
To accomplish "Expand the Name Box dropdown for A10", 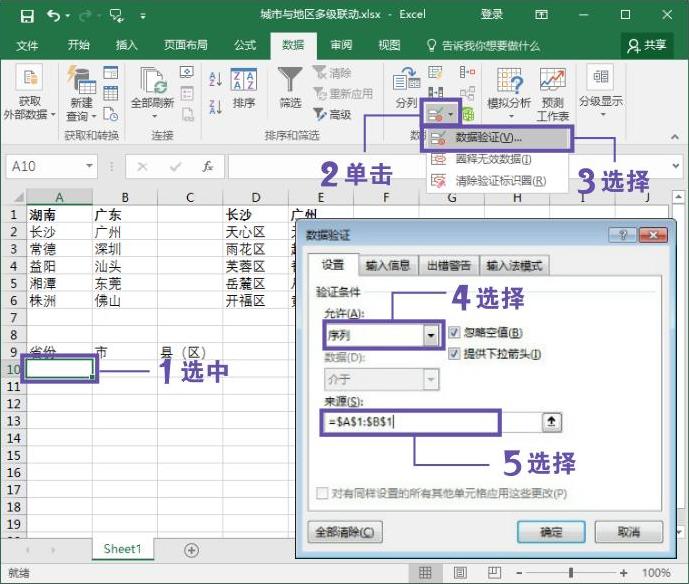I will click(90, 167).
